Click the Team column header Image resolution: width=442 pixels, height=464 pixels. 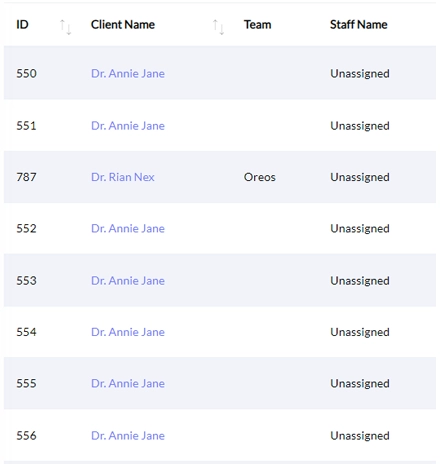click(x=257, y=25)
